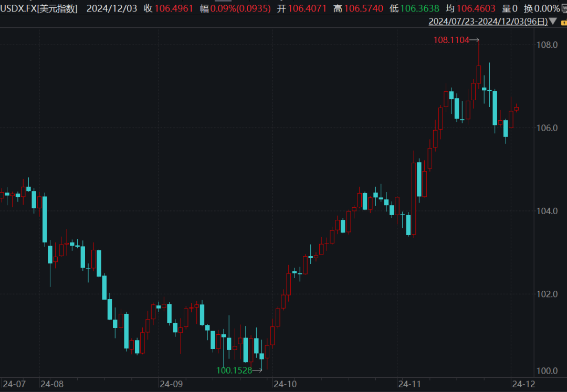Image resolution: width=567 pixels, height=392 pixels.
Task: Click the 24-11 time axis label
Action: [409, 384]
